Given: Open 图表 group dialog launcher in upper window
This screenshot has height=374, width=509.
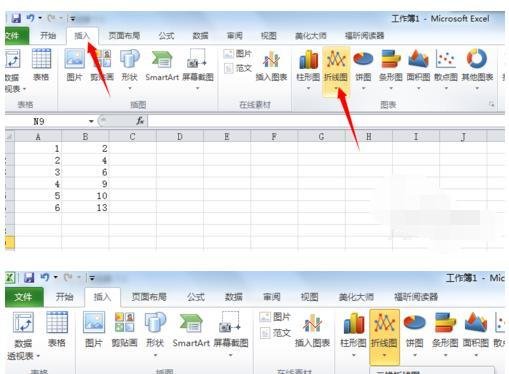Looking at the screenshot, I should coord(492,104).
